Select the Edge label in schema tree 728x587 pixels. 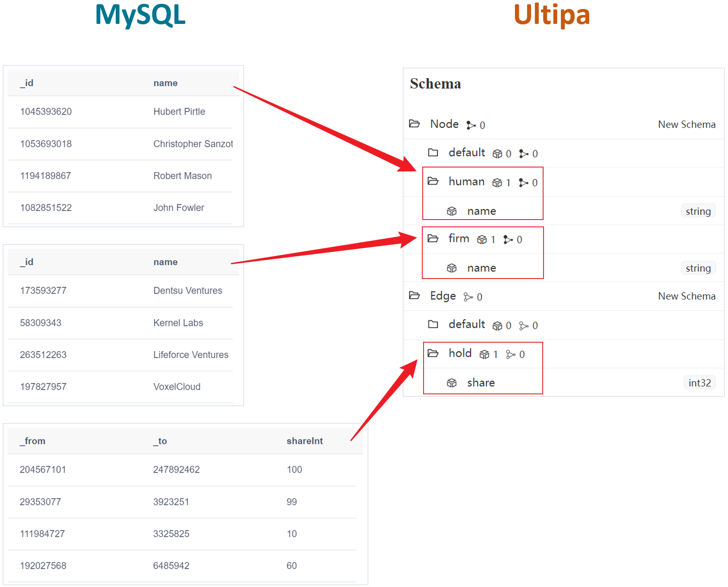pos(443,296)
